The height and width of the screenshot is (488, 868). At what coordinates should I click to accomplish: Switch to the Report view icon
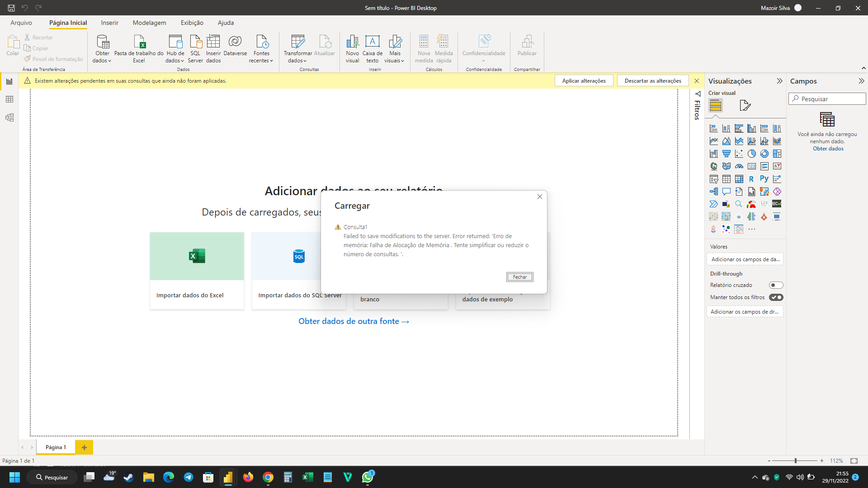tap(9, 82)
